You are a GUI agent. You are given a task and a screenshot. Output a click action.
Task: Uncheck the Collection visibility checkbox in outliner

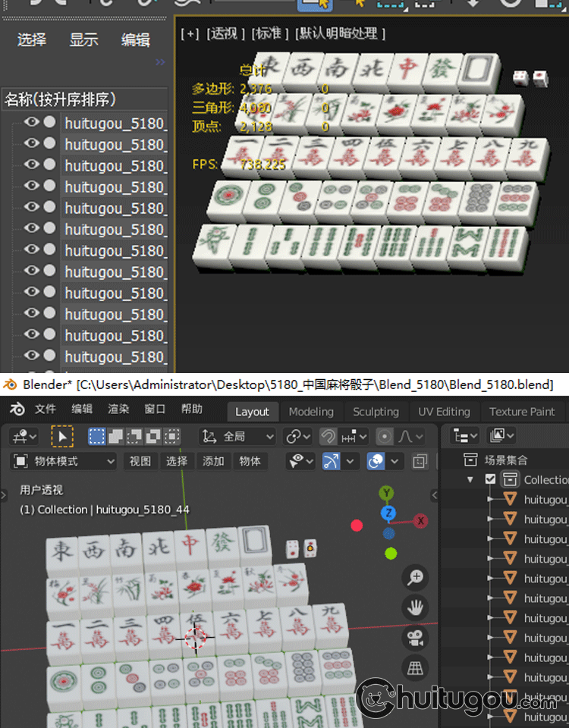pos(491,479)
